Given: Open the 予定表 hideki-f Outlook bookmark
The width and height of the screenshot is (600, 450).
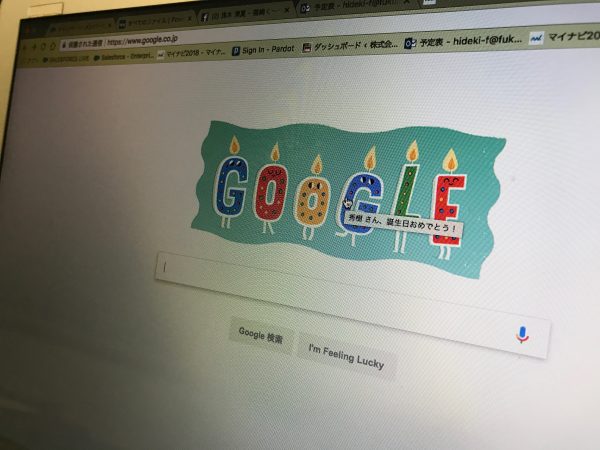Looking at the screenshot, I should click(x=463, y=41).
